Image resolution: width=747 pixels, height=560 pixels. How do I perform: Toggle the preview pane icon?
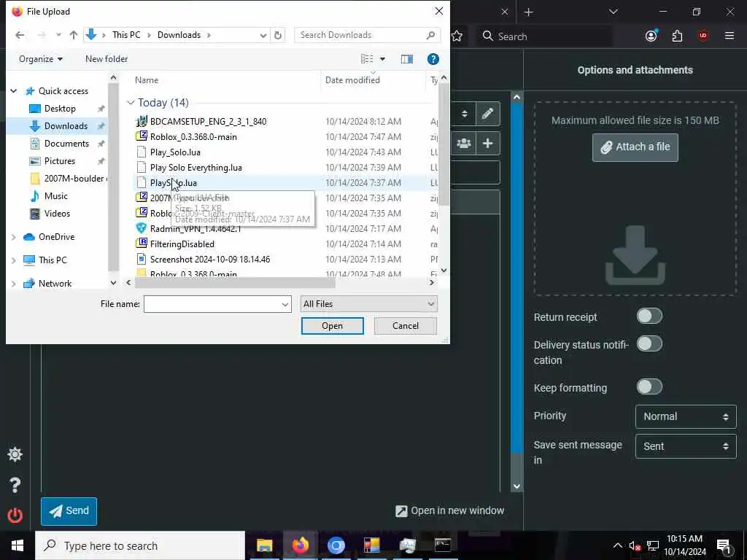pos(407,59)
